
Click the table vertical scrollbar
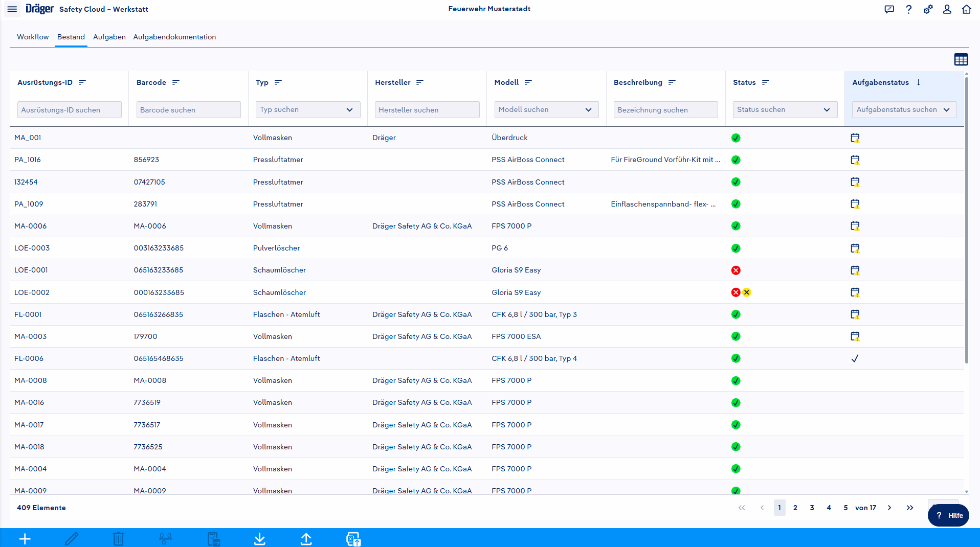pyautogui.click(x=967, y=220)
